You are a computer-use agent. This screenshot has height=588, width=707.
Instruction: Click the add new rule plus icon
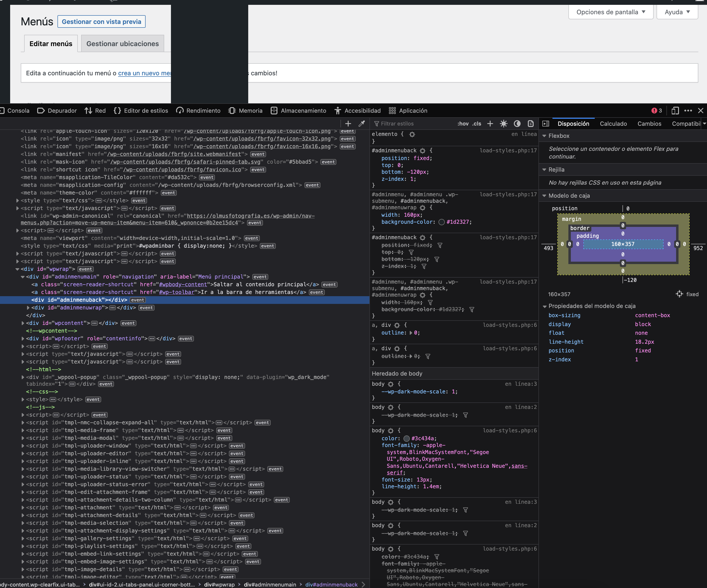tap(490, 124)
